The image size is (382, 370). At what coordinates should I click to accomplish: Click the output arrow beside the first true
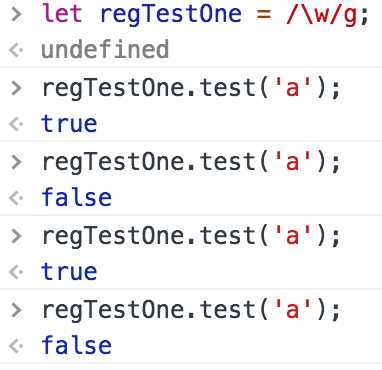pos(16,124)
